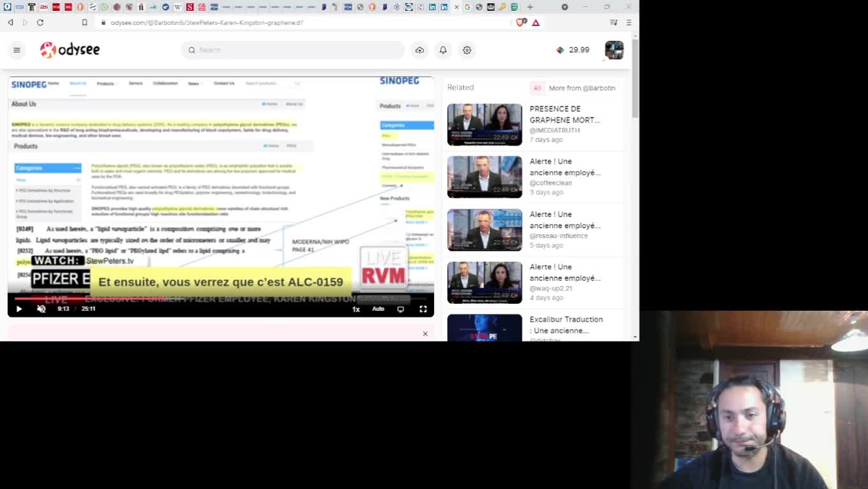
Task: Switch to the Google G tab
Action: [467, 7]
